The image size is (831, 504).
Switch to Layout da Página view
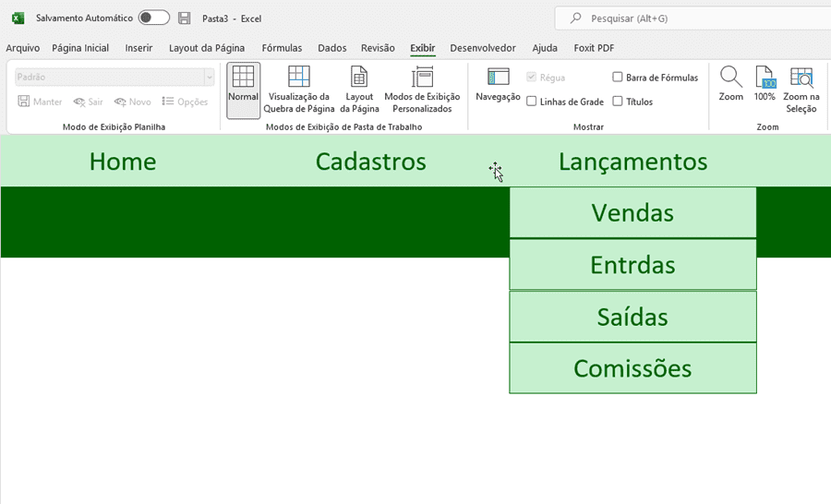point(359,90)
